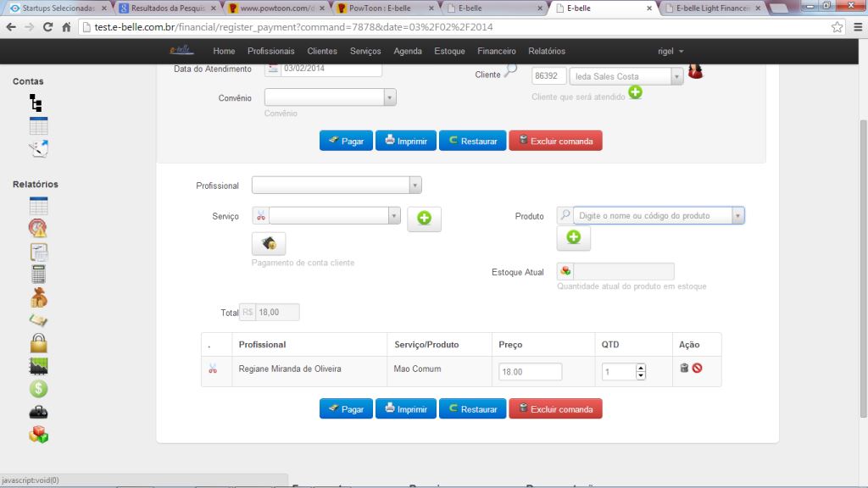The image size is (868, 488).
Task: Click the red cancel icon in Ação column
Action: [697, 369]
